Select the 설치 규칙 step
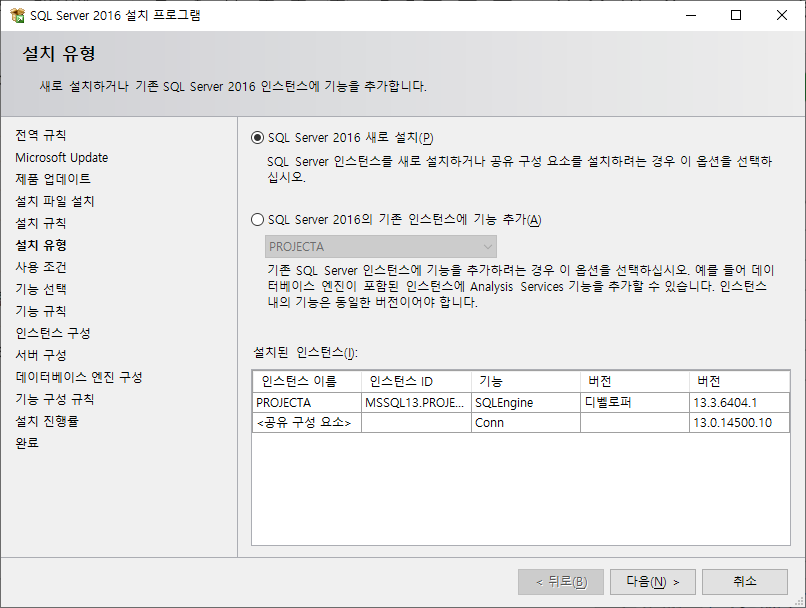The height and width of the screenshot is (608, 806). [41, 223]
